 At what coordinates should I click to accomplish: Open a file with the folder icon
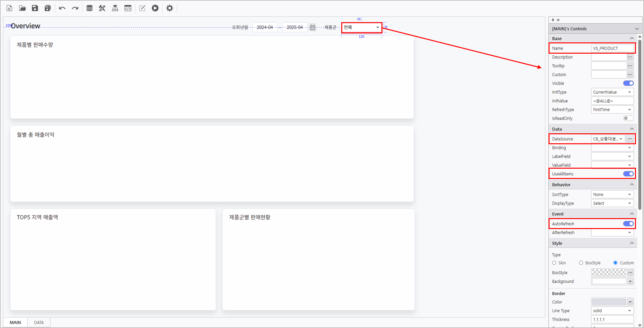tap(22, 8)
